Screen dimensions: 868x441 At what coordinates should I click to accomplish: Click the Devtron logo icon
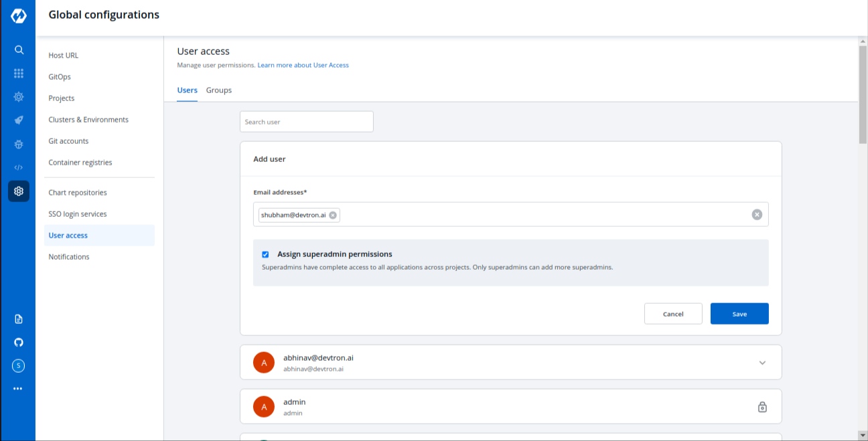point(18,15)
